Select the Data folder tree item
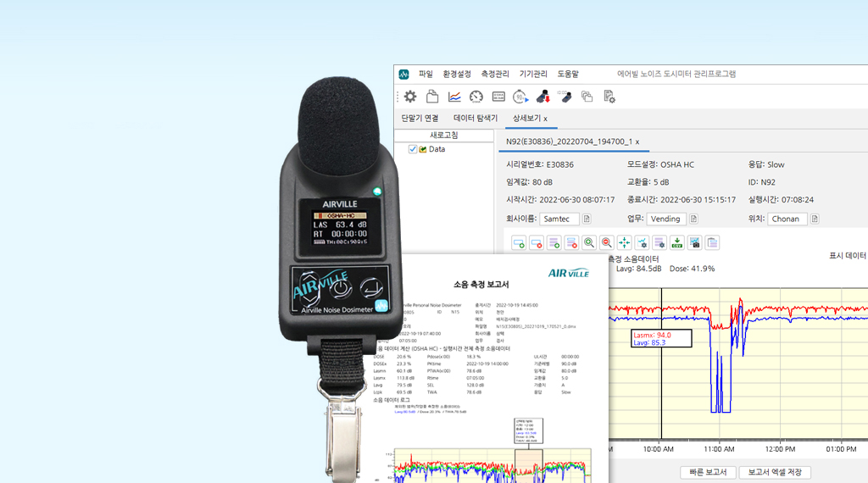 pos(431,149)
